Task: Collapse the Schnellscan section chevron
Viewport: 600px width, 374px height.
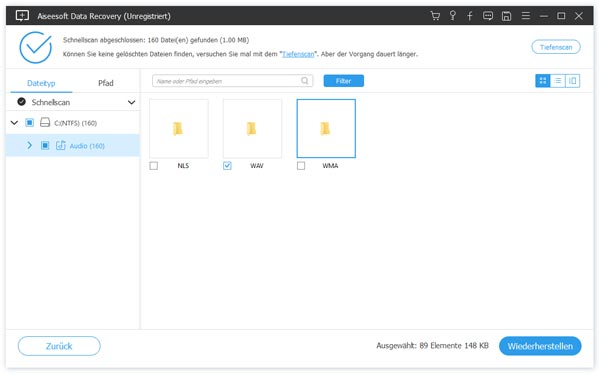Action: pos(131,102)
